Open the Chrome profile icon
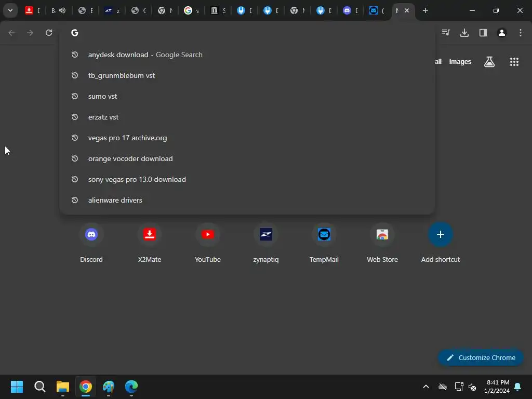 pyautogui.click(x=502, y=33)
